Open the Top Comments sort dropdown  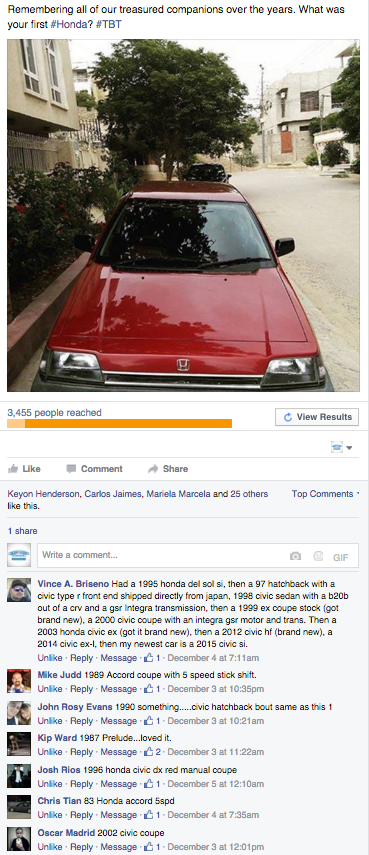pos(325,494)
